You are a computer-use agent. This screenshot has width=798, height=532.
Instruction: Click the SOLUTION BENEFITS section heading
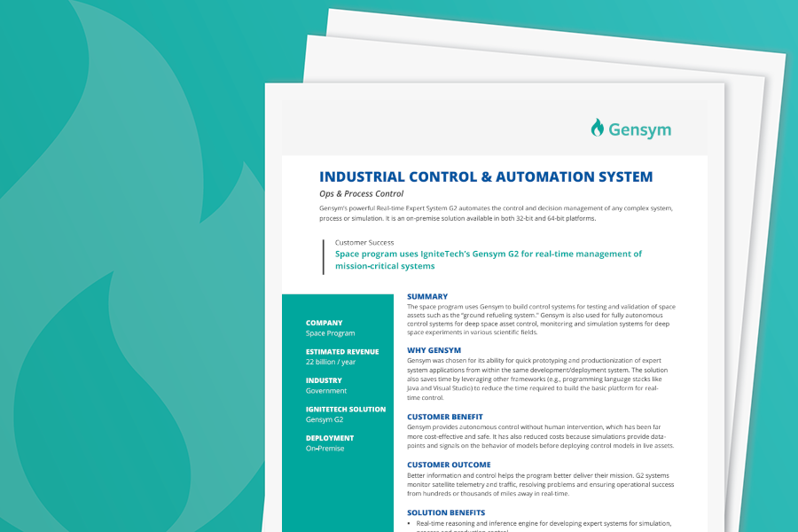click(446, 512)
